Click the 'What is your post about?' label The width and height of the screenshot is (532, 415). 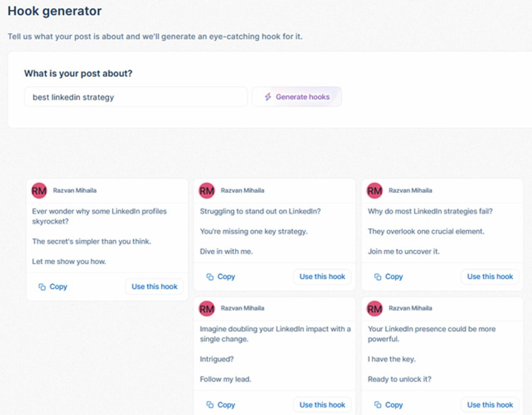[x=78, y=73]
